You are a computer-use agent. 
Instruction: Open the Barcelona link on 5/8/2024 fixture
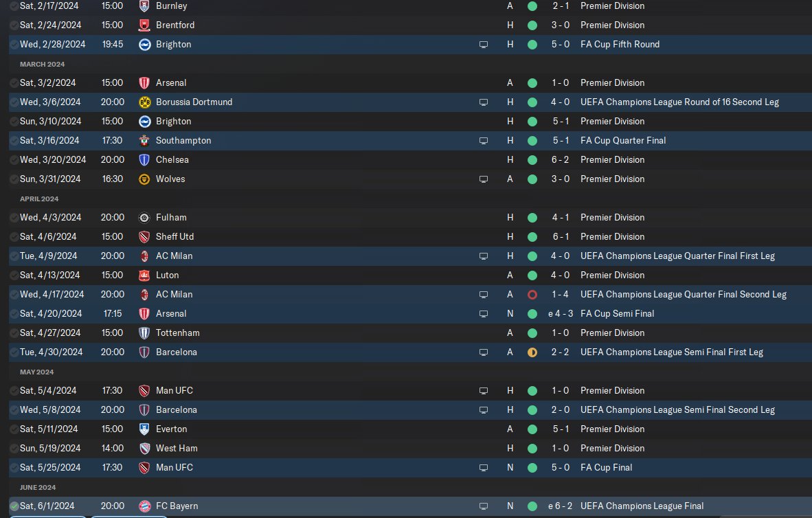click(x=176, y=409)
